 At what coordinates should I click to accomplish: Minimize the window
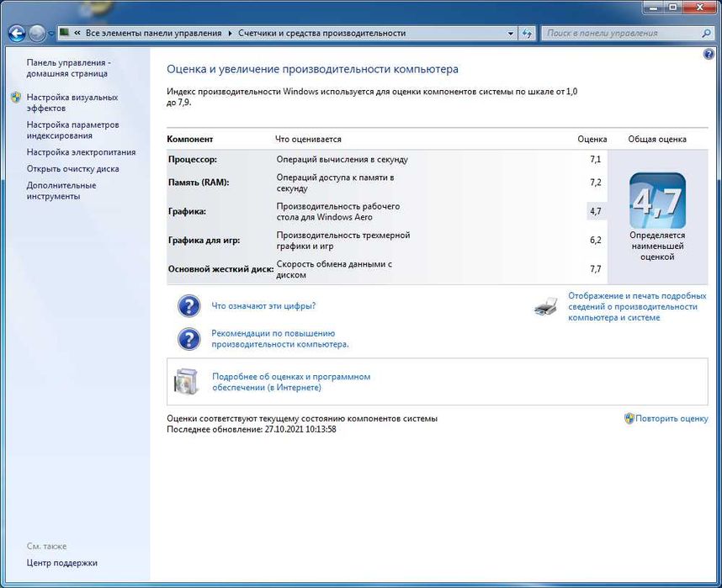tap(653, 7)
